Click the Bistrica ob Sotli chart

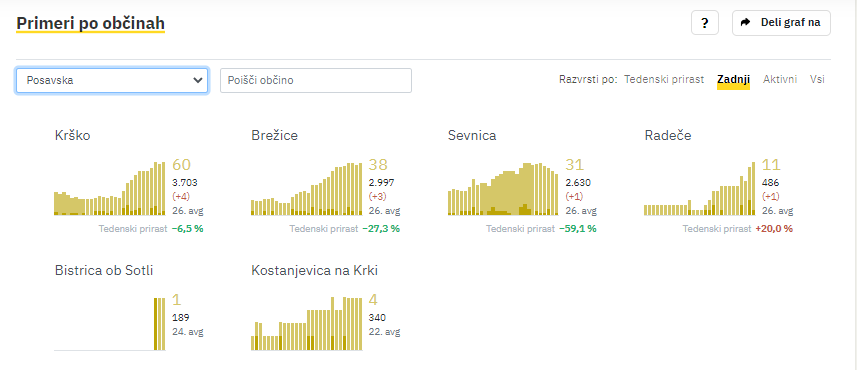[x=109, y=324]
